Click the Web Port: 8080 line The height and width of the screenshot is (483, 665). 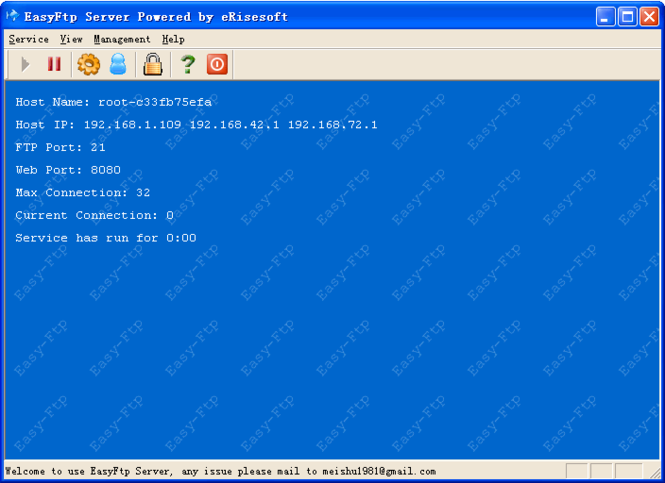click(x=68, y=170)
